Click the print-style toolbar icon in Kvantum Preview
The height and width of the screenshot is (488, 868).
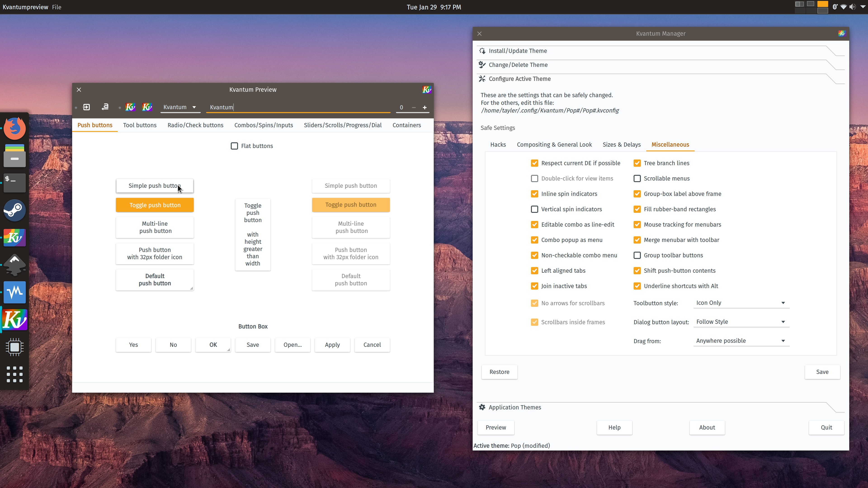pos(105,107)
